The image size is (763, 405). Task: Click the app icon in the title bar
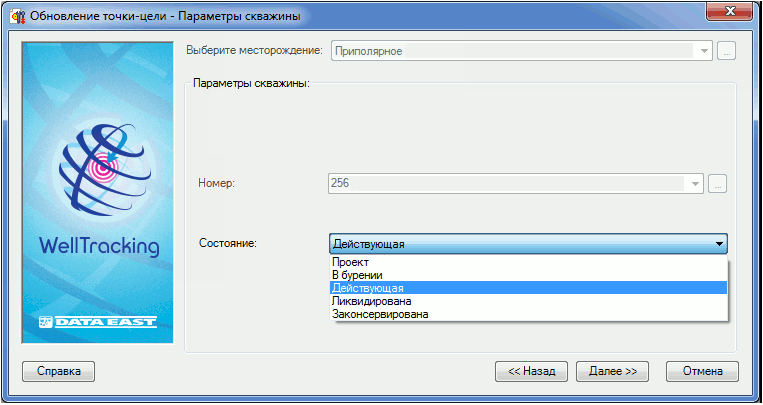17,15
